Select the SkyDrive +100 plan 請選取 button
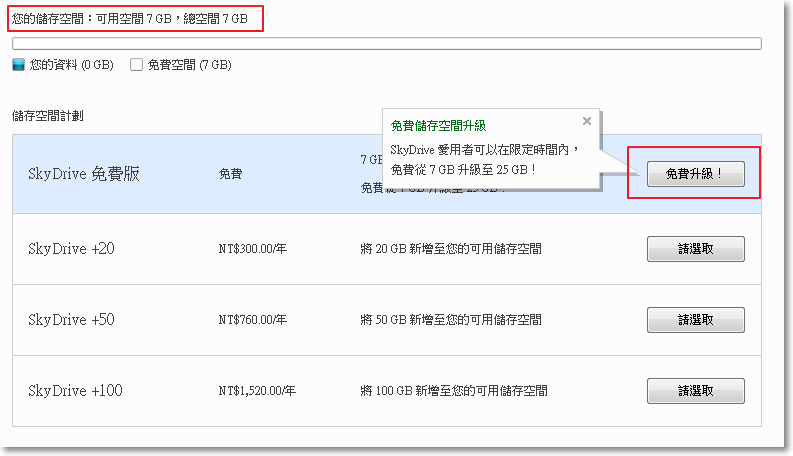The height and width of the screenshot is (456, 793). 695,391
